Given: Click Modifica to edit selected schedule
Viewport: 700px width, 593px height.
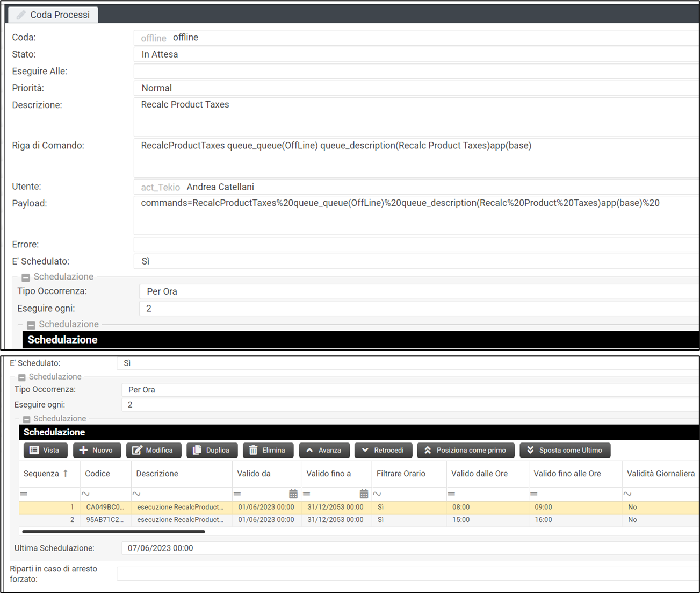Looking at the screenshot, I should 153,450.
